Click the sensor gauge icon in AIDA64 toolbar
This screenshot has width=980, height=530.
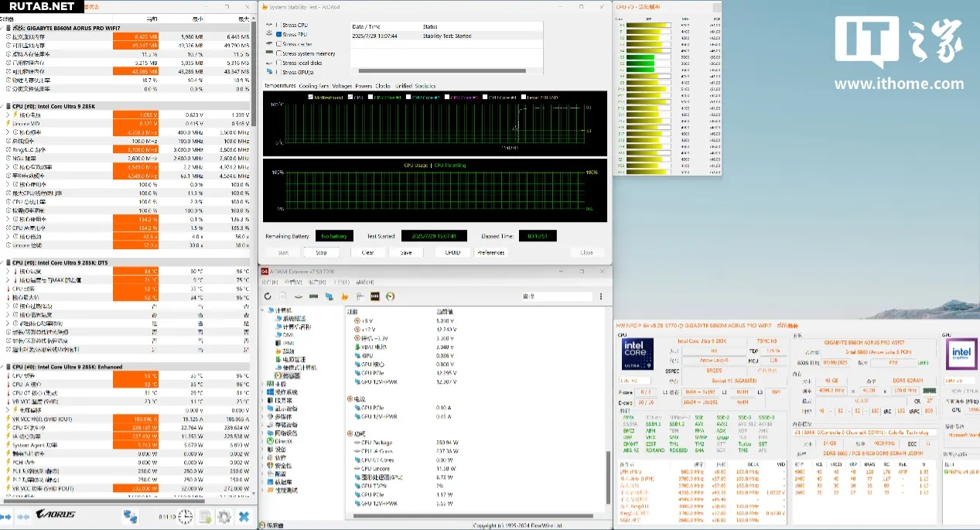390,296
